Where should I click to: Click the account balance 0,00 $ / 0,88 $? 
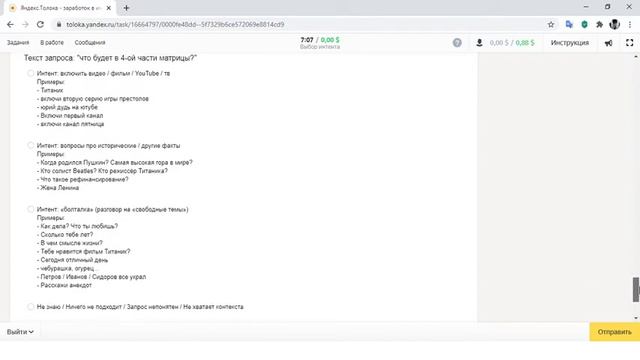point(512,42)
